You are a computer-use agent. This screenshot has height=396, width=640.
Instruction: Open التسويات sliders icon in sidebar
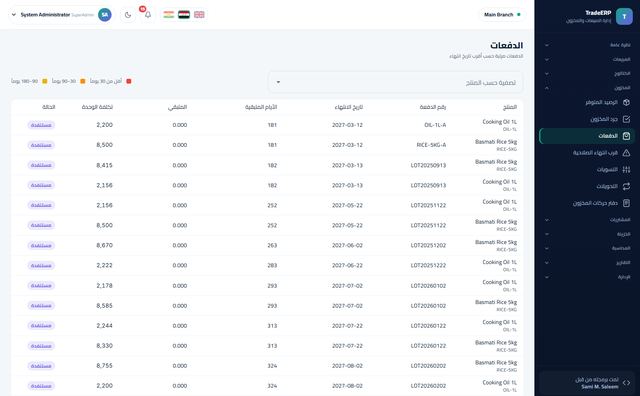coord(626,169)
